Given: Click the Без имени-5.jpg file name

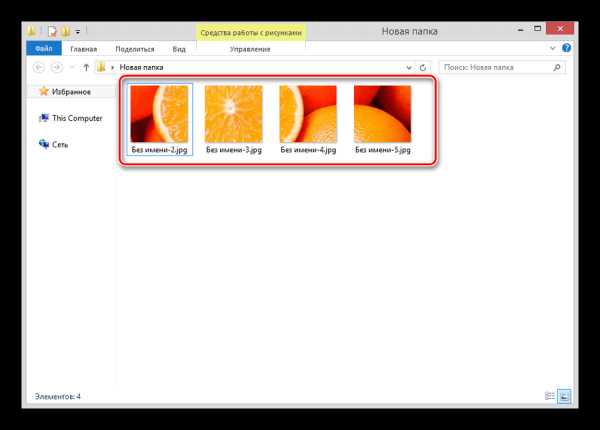Looking at the screenshot, I should (x=383, y=150).
